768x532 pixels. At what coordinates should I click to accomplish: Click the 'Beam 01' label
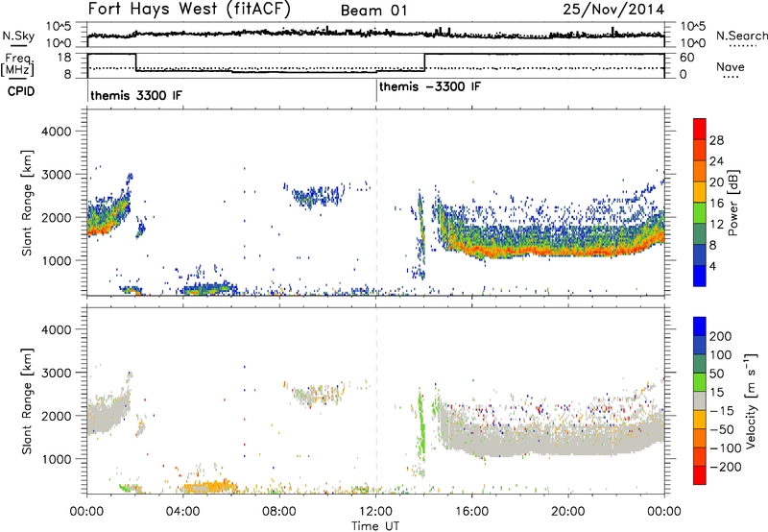pos(373,11)
